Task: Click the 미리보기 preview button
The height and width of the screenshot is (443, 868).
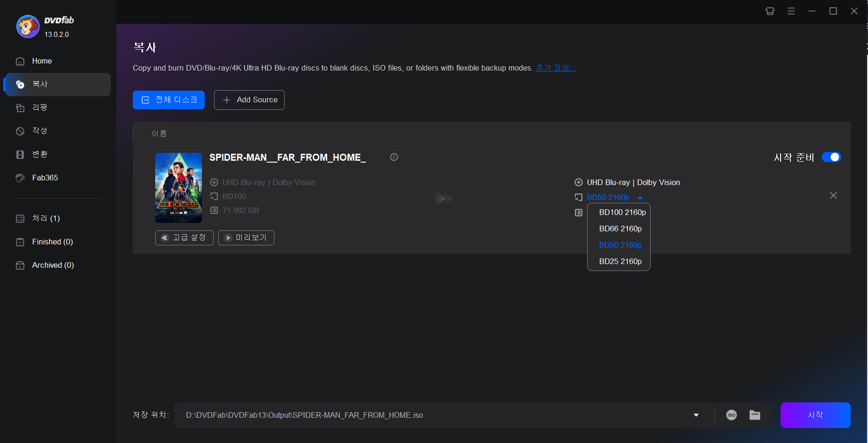Action: 246,238
